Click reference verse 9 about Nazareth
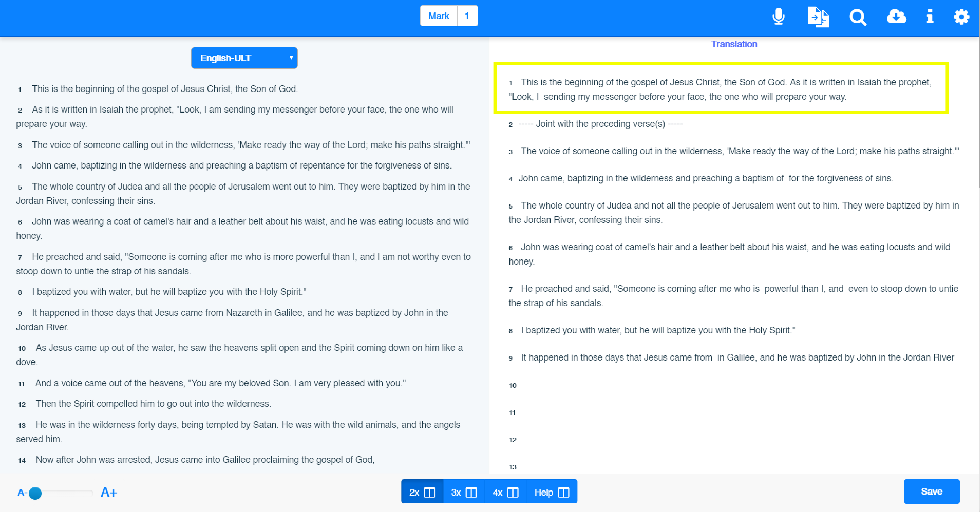This screenshot has height=512, width=980. tap(232, 320)
